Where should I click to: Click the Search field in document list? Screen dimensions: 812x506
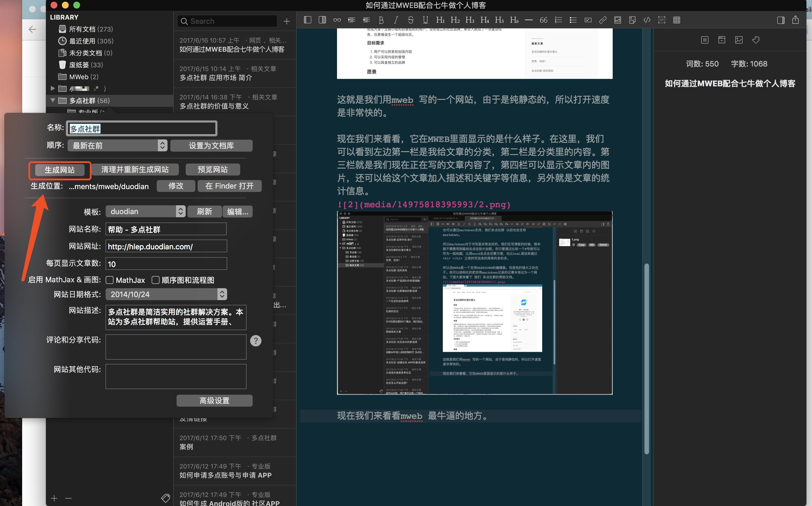coord(227,21)
